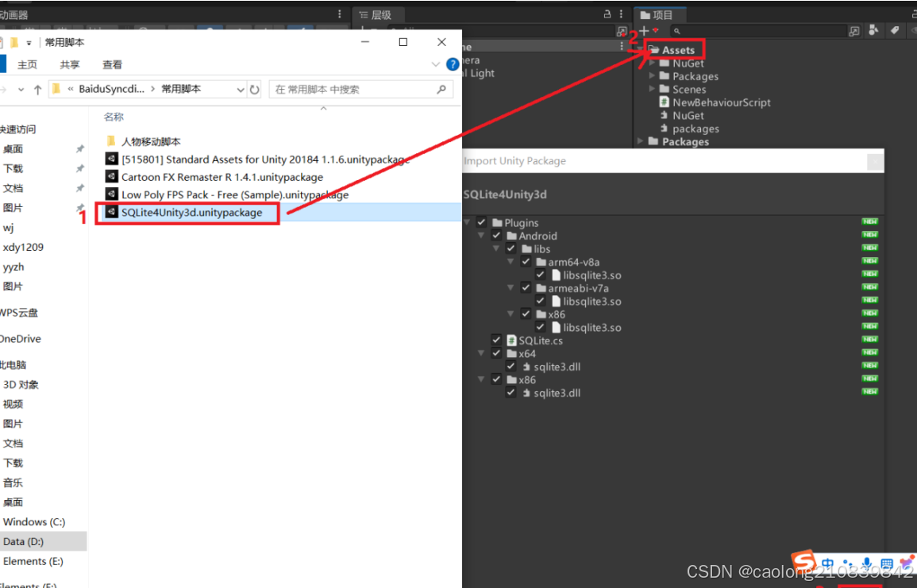Open OneDrive in Explorer sidebar
917x588 pixels.
tap(21, 339)
